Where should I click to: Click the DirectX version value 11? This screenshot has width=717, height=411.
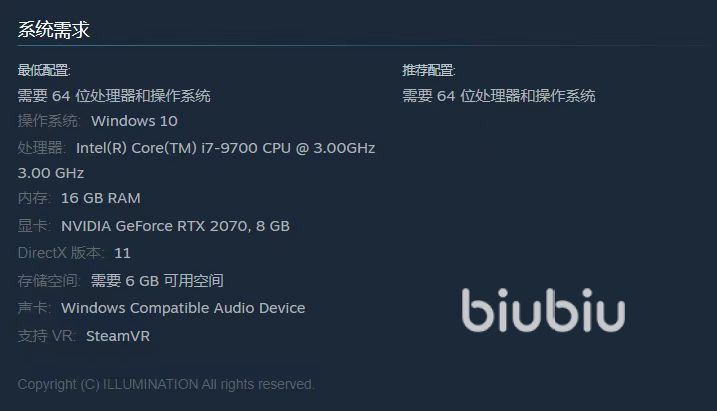pos(122,253)
